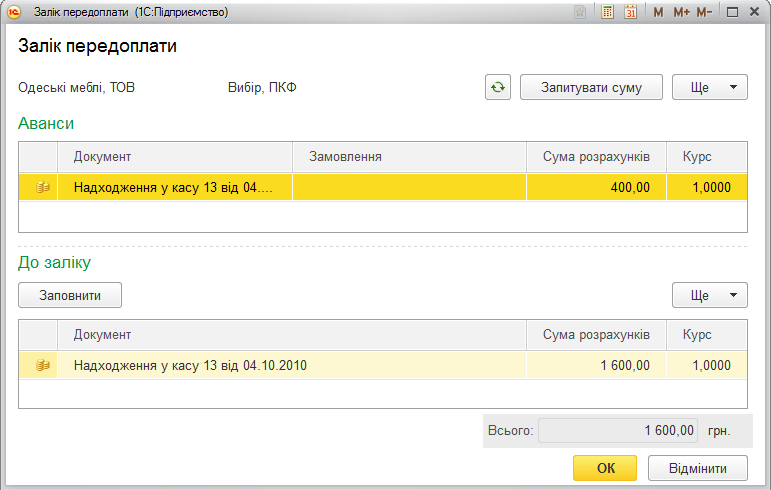
Task: Click Документ column header in До заліку table
Action: [x=292, y=335]
